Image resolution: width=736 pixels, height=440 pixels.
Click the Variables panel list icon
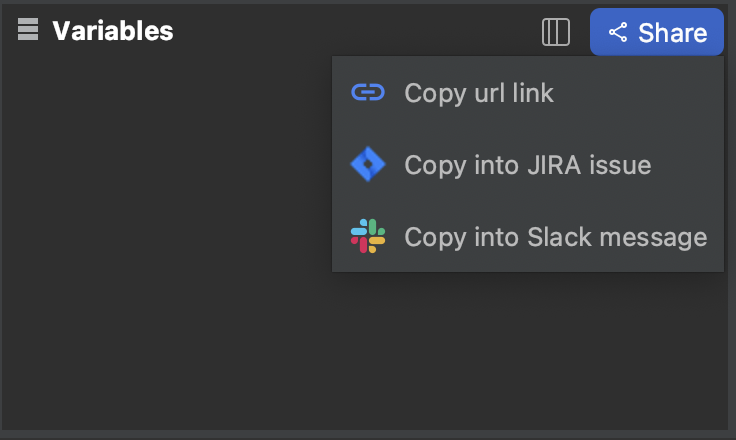point(28,31)
